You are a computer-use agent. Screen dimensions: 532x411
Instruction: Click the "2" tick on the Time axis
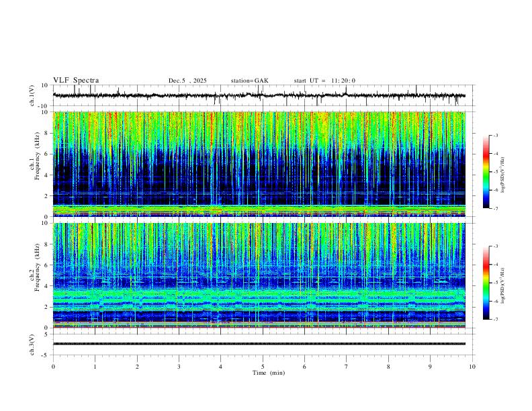137,367
